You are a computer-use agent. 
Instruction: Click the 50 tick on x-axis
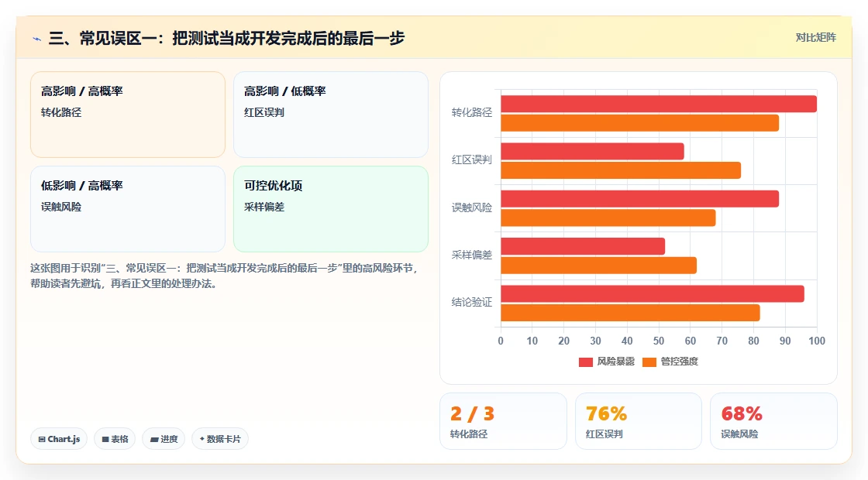click(x=659, y=341)
